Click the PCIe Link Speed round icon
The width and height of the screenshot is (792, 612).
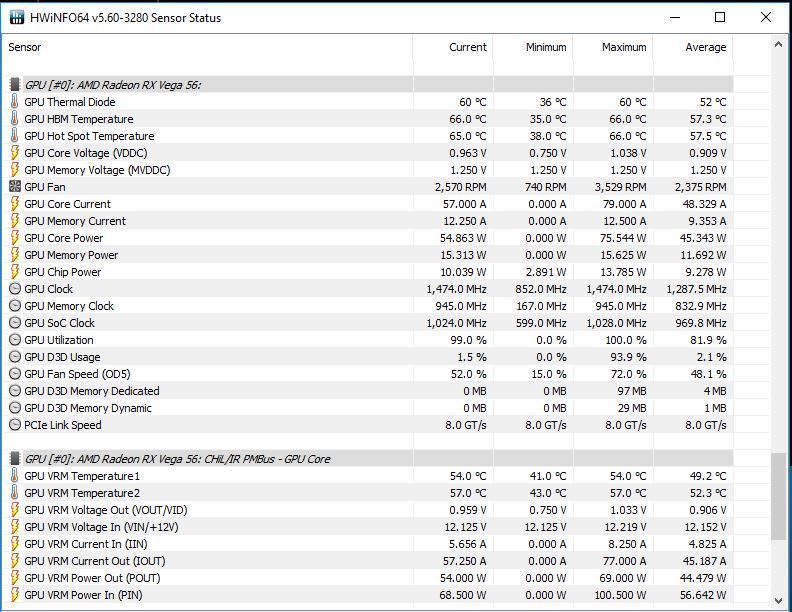pos(15,425)
